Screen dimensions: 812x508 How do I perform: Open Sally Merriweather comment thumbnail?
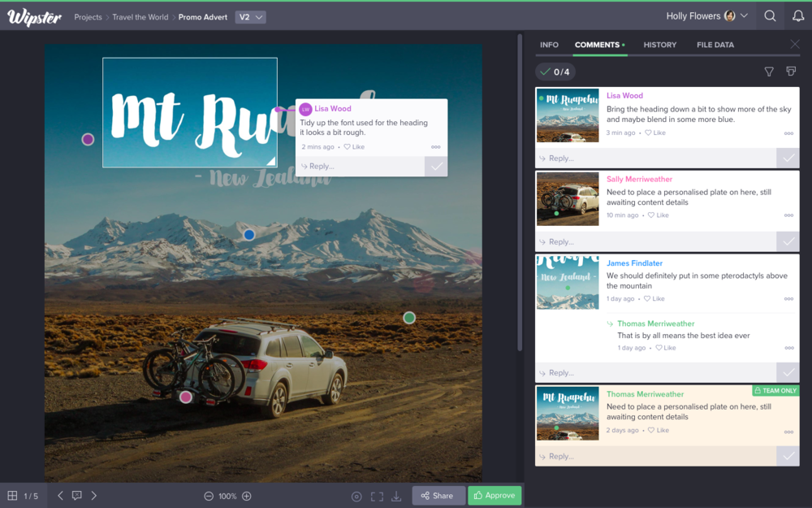coord(568,198)
